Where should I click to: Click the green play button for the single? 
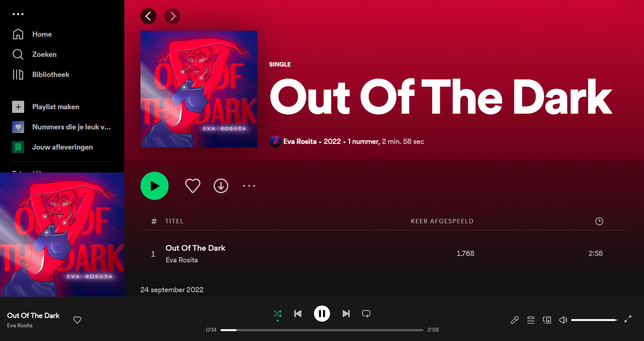(x=155, y=186)
